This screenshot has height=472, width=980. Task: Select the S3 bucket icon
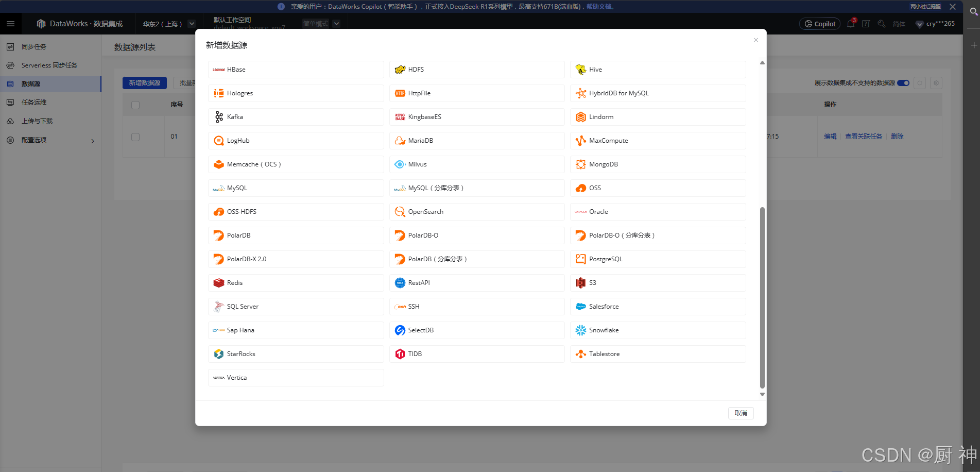click(581, 283)
